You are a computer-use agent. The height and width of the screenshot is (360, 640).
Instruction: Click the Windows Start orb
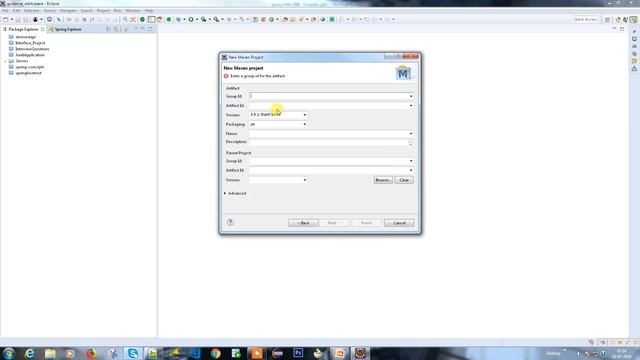(9, 353)
